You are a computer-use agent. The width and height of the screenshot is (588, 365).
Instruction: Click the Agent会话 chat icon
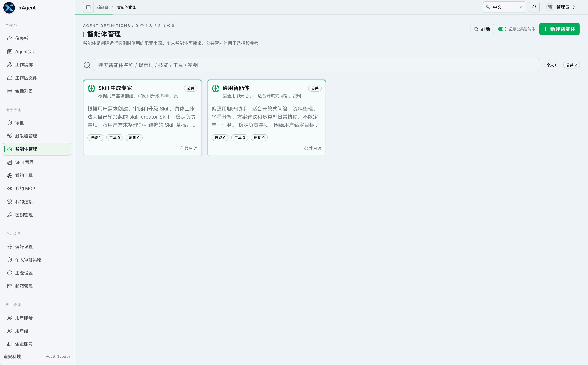click(10, 52)
